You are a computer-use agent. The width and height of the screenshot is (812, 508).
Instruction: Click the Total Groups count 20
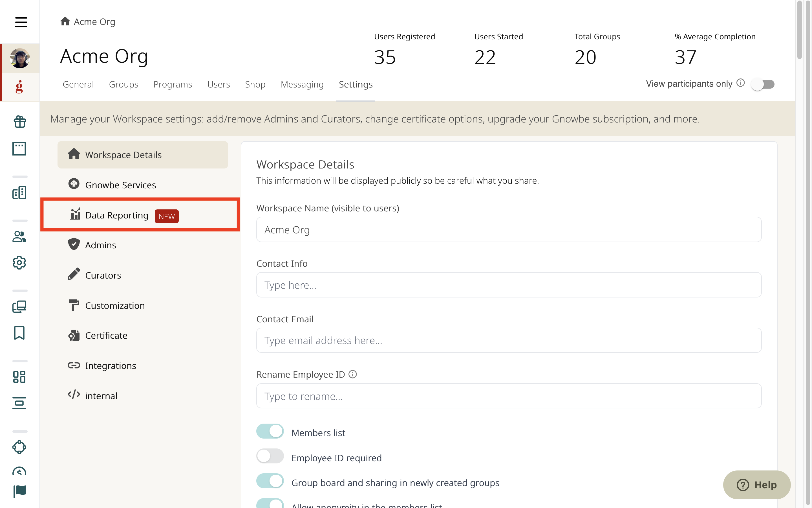(586, 57)
